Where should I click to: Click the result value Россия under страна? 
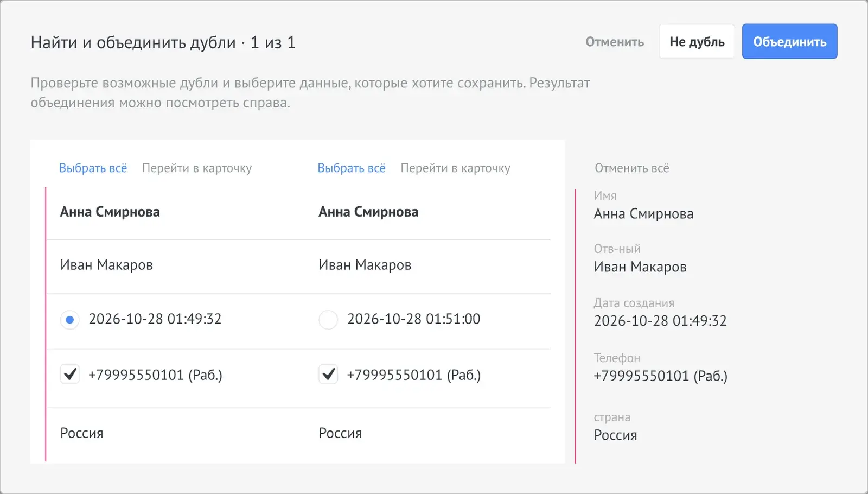coord(616,435)
